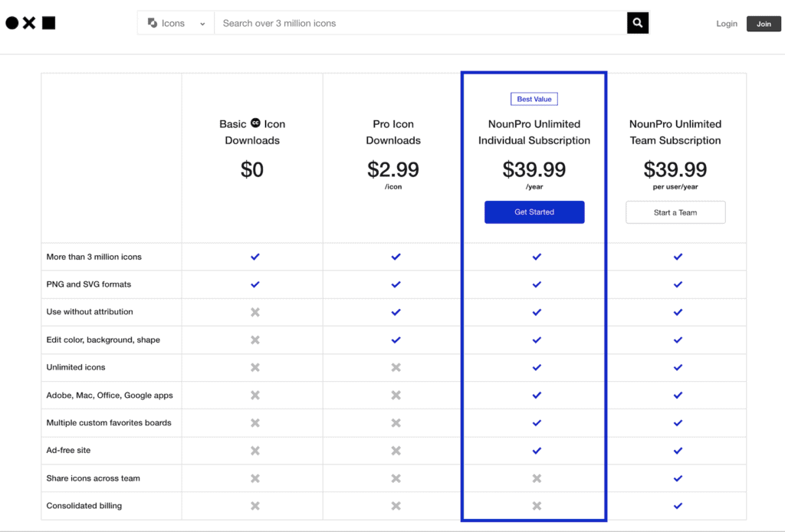Click 'Ad-free site' row label

tap(68, 451)
